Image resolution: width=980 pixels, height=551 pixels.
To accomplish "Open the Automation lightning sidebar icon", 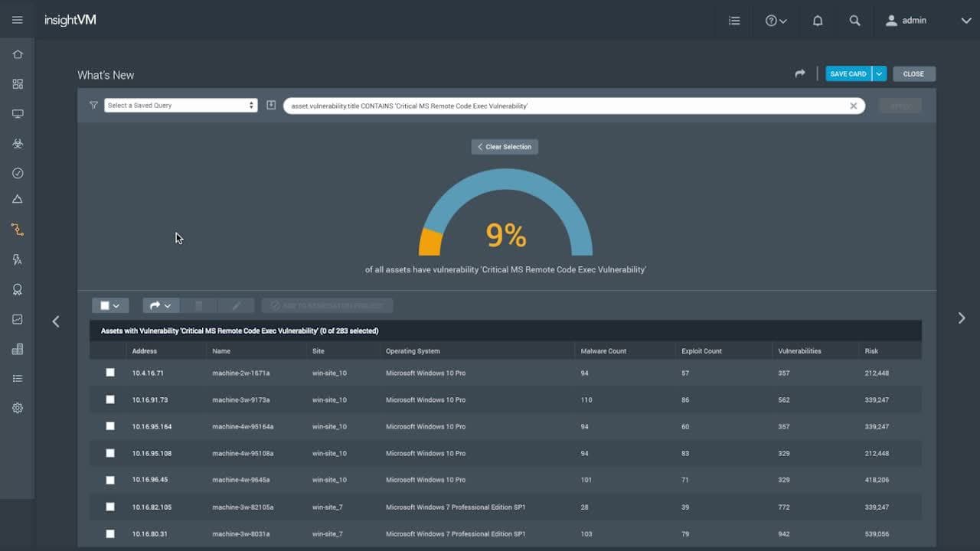I will (18, 259).
